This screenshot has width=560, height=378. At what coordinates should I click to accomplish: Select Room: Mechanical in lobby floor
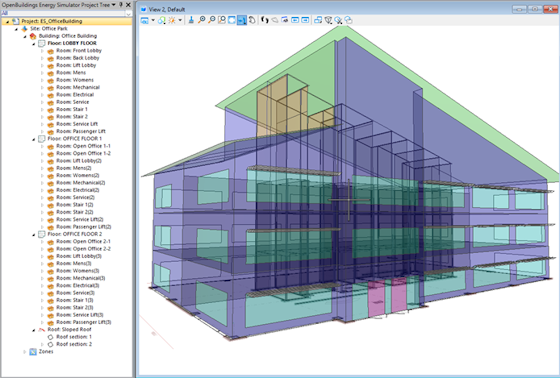click(78, 87)
